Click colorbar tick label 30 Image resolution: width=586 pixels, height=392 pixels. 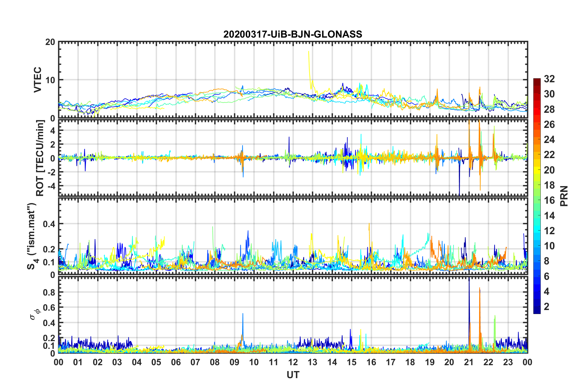click(x=549, y=94)
